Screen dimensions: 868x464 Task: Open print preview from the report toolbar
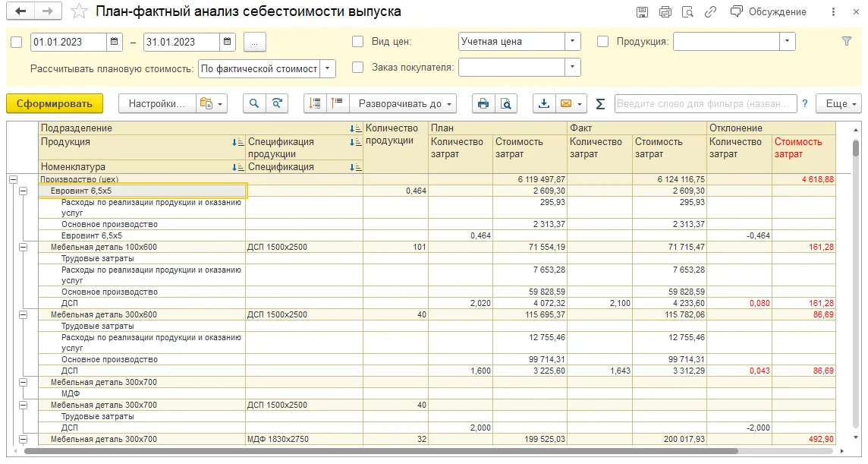(x=506, y=104)
